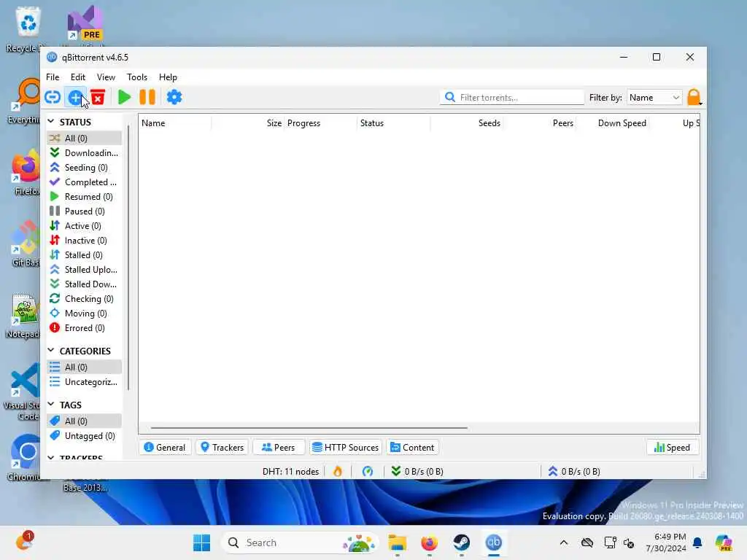Viewport: 747px width, 560px height.
Task: Select Stalled Downloading status filter
Action: pos(85,284)
